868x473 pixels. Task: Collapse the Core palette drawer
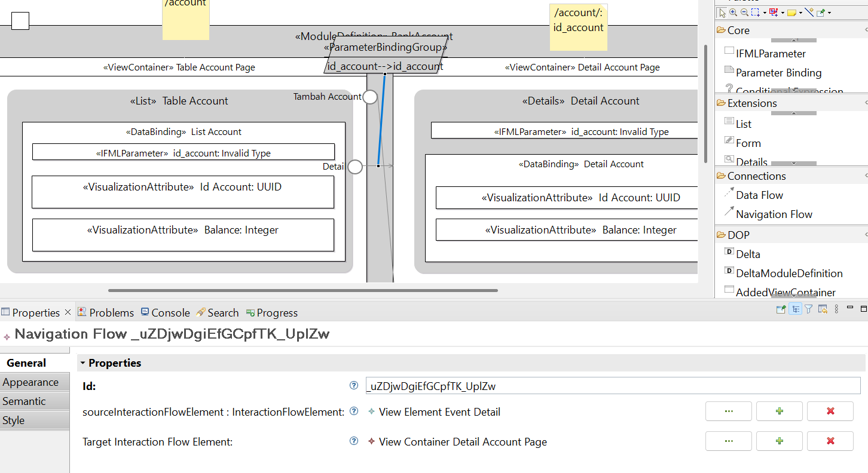[791, 30]
